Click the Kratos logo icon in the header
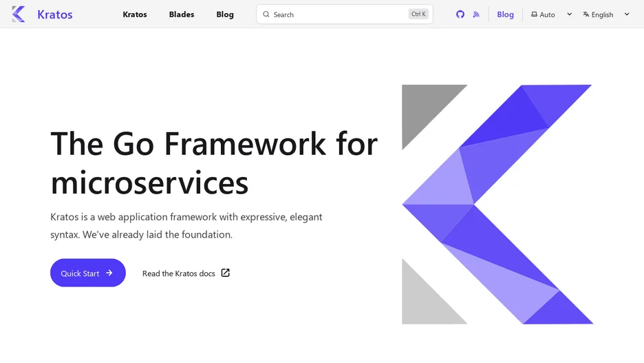This screenshot has height=363, width=644. [x=19, y=14]
